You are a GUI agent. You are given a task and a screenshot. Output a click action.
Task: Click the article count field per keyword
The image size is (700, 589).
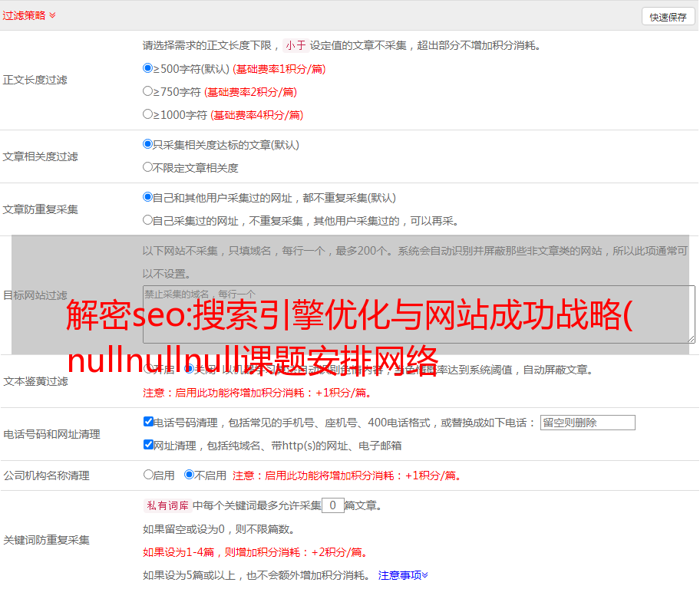click(x=332, y=505)
